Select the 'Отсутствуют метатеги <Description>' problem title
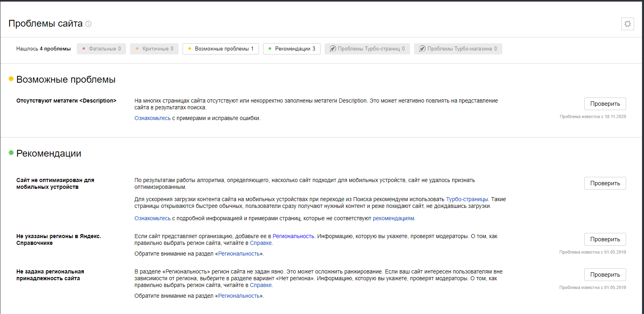The image size is (644, 314). click(x=66, y=101)
